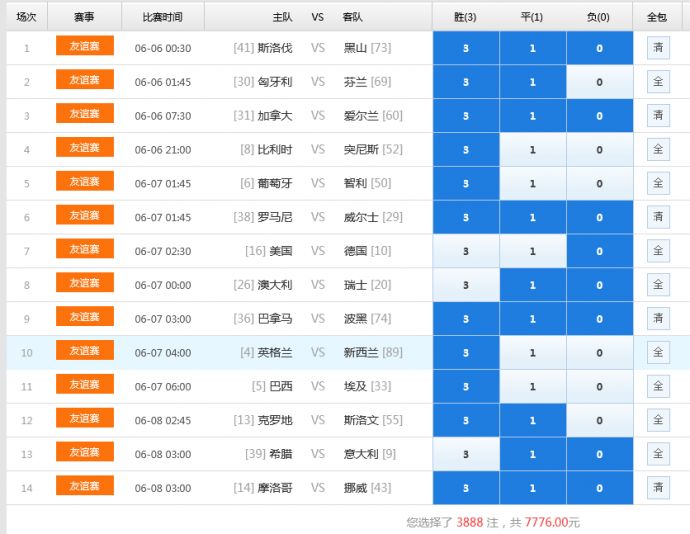Click away team 智利 [50]
690x534 pixels.
[x=367, y=183]
